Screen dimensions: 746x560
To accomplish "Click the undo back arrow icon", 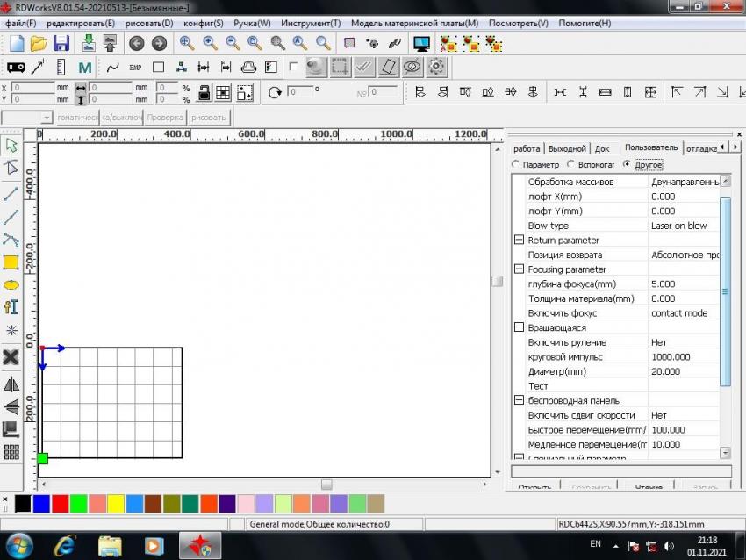I will (x=136, y=43).
